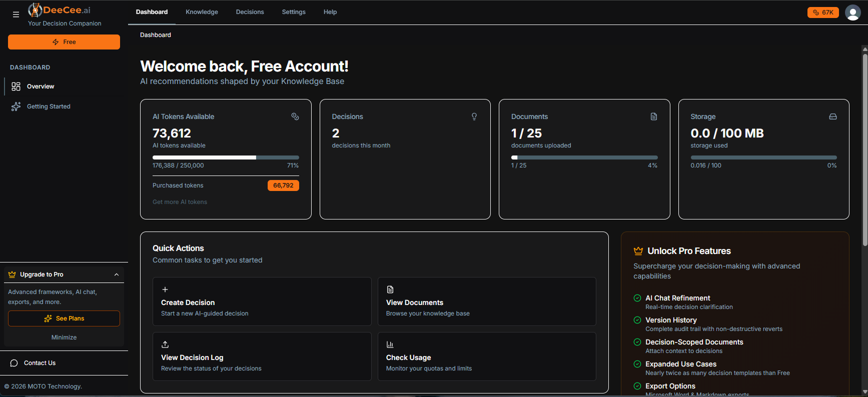Screen dimensions: 868x397
Task: Click the Dashboard breadcrumb
Action: coord(156,35)
